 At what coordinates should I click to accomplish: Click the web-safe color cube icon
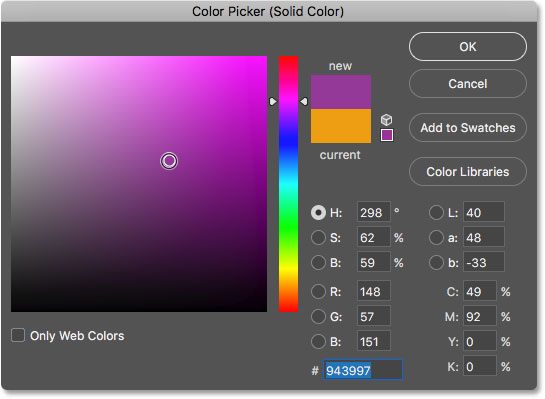pos(386,120)
